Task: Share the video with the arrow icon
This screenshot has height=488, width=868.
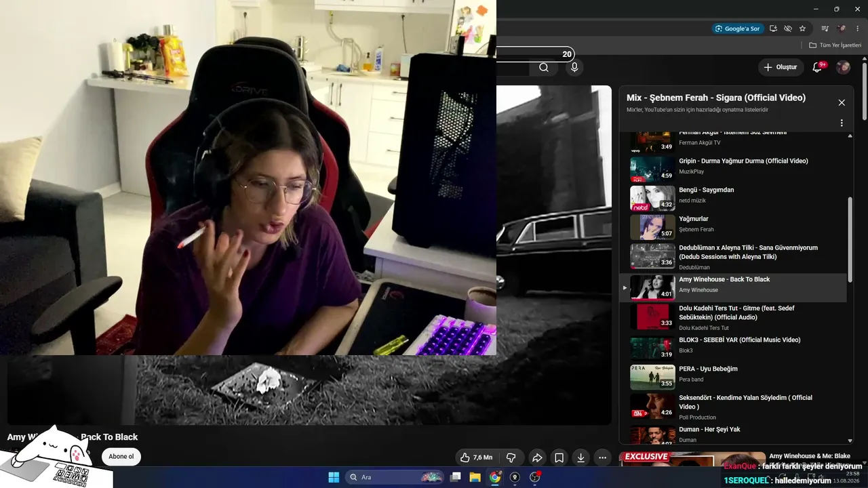Action: pos(537,457)
